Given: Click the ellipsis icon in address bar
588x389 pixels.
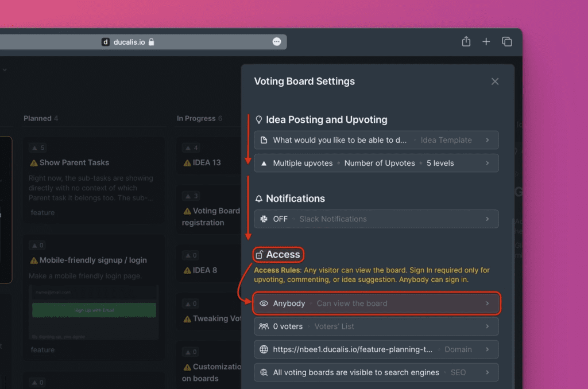Looking at the screenshot, I should point(277,42).
